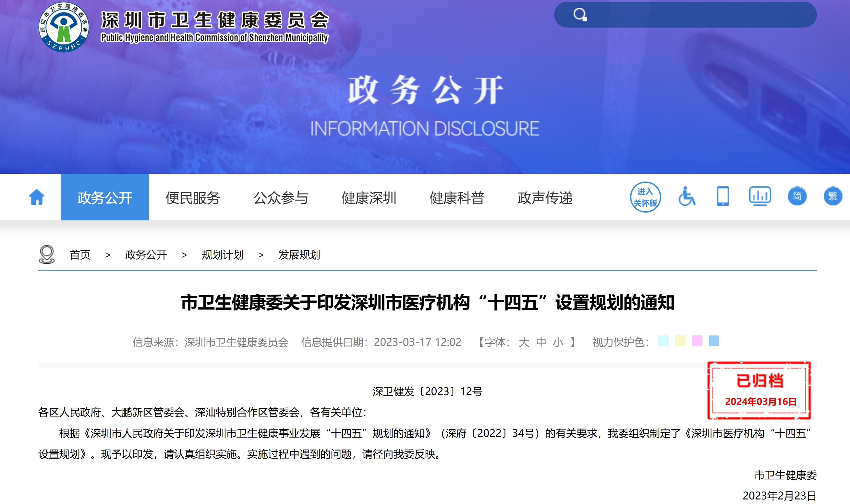Switch to traditional Chinese via 繁 icon
The width and height of the screenshot is (850, 504).
(x=833, y=196)
